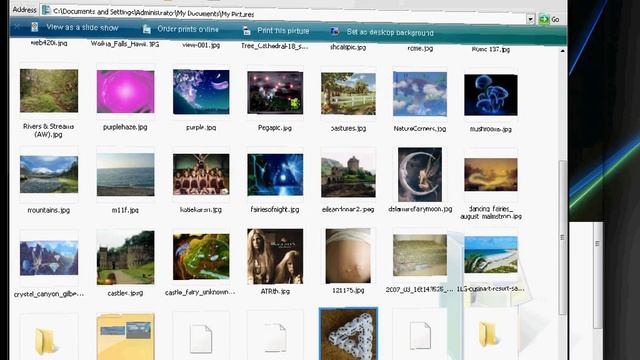This screenshot has width=640, height=360.
Task: Select the katiekaren.jpg group photo thumbnail
Action: [201, 174]
